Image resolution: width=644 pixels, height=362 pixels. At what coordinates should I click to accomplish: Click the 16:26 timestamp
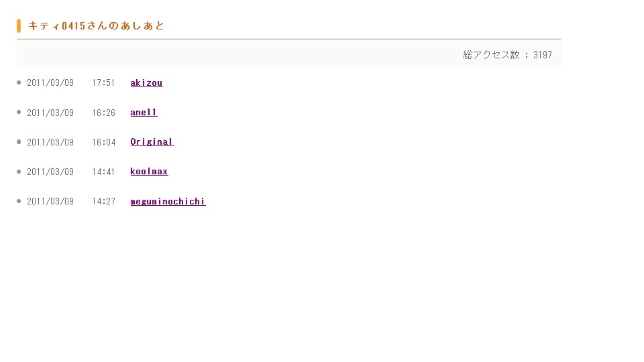pyautogui.click(x=103, y=113)
